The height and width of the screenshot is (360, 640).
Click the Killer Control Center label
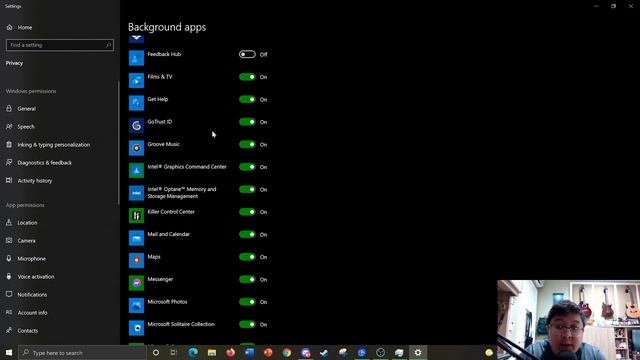point(171,211)
